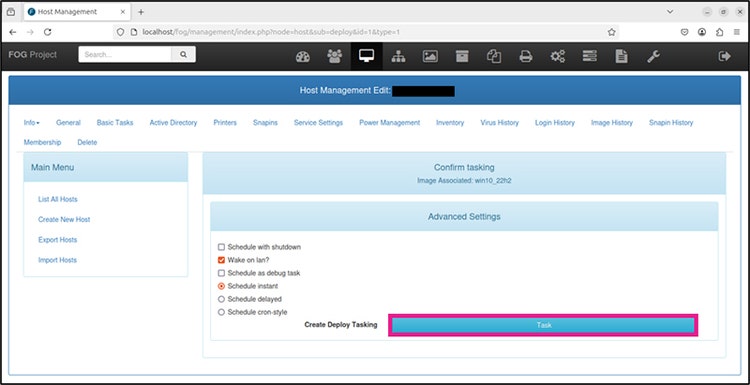Open the Service configuration gears icon
The width and height of the screenshot is (750, 385).
[x=557, y=56]
